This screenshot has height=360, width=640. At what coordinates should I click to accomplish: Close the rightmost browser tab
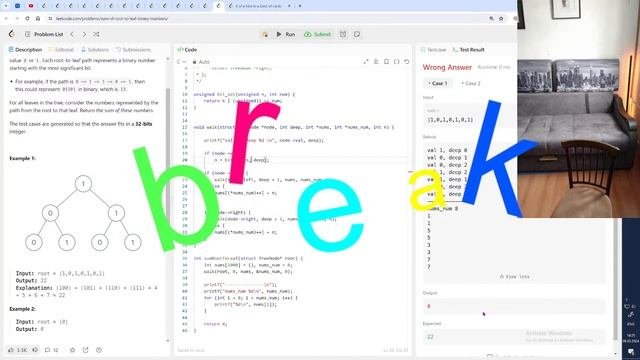point(289,6)
